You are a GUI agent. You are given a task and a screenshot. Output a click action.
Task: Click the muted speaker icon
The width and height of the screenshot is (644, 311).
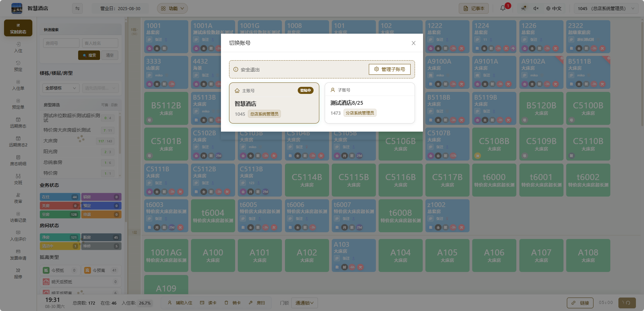tap(536, 8)
